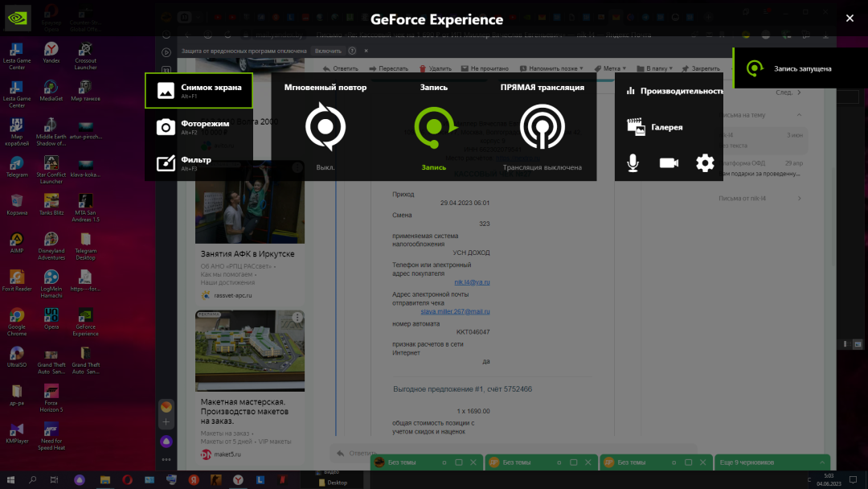The width and height of the screenshot is (868, 489).
Task: Toggle the camera icon in the overlay
Action: click(669, 162)
